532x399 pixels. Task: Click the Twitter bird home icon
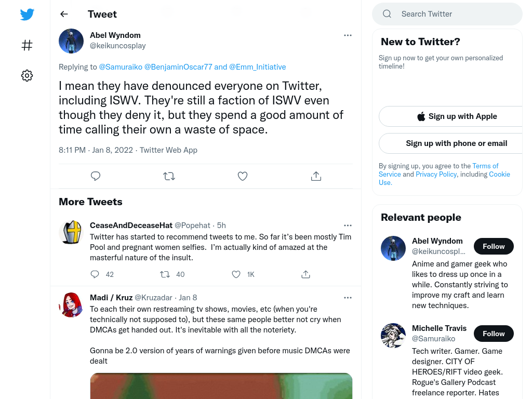(x=27, y=14)
